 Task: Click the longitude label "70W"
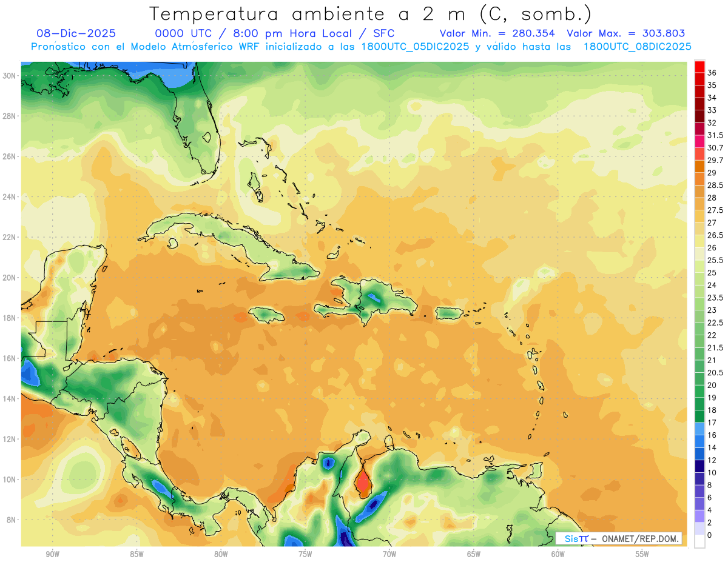click(389, 554)
